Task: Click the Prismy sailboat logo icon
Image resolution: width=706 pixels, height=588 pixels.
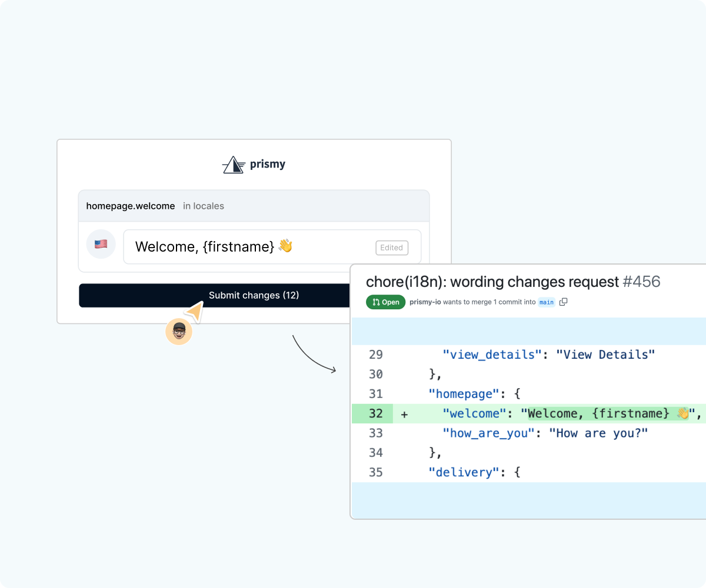Action: 234,165
